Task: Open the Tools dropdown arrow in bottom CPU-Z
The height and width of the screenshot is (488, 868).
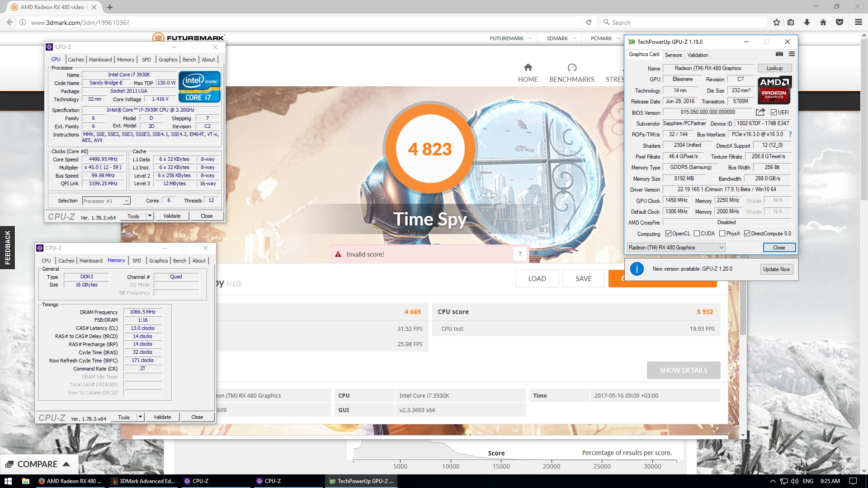Action: (140, 417)
